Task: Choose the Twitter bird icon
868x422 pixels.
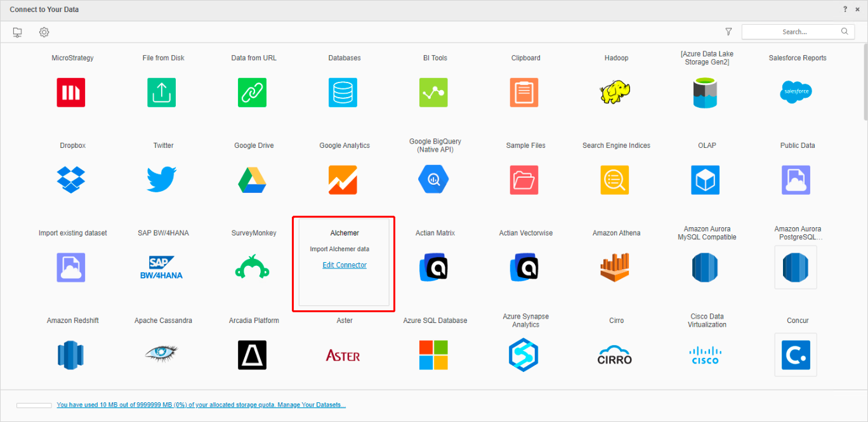Action: coord(162,180)
